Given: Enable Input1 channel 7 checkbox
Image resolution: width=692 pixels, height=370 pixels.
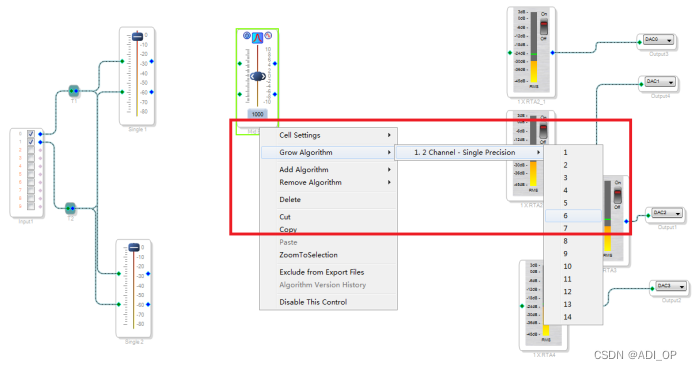Looking at the screenshot, I should (31, 190).
